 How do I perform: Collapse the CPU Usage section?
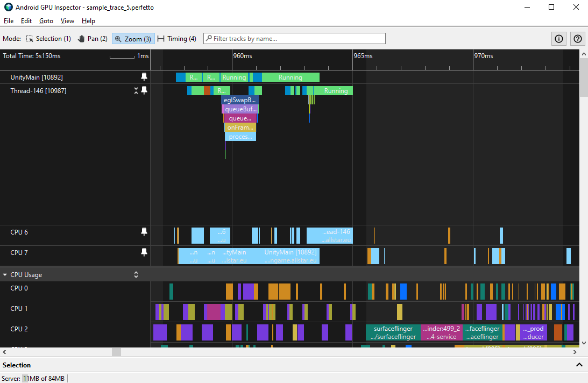tap(5, 274)
